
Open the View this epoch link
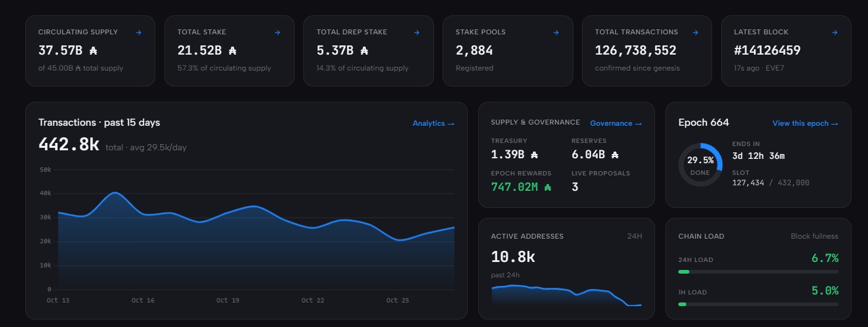(805, 123)
